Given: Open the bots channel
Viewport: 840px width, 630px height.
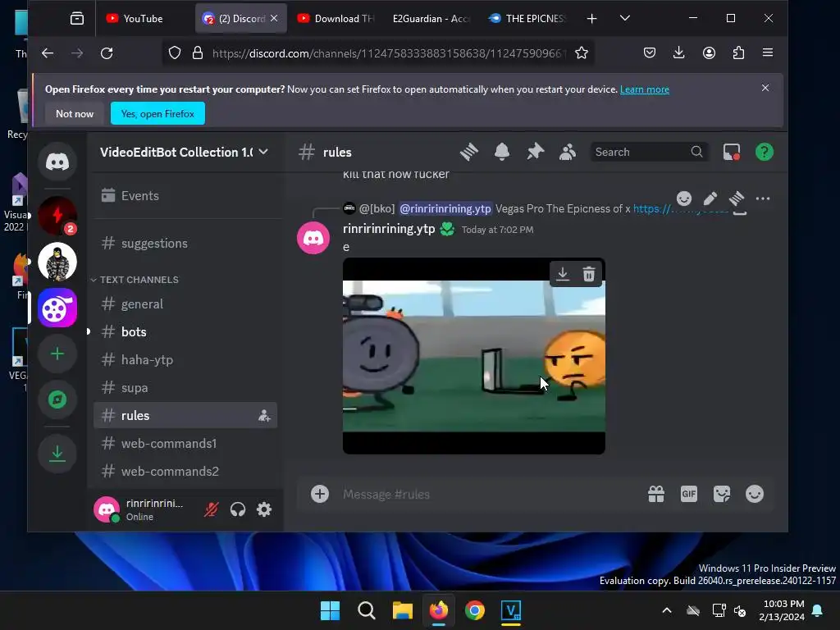Looking at the screenshot, I should tap(185, 331).
